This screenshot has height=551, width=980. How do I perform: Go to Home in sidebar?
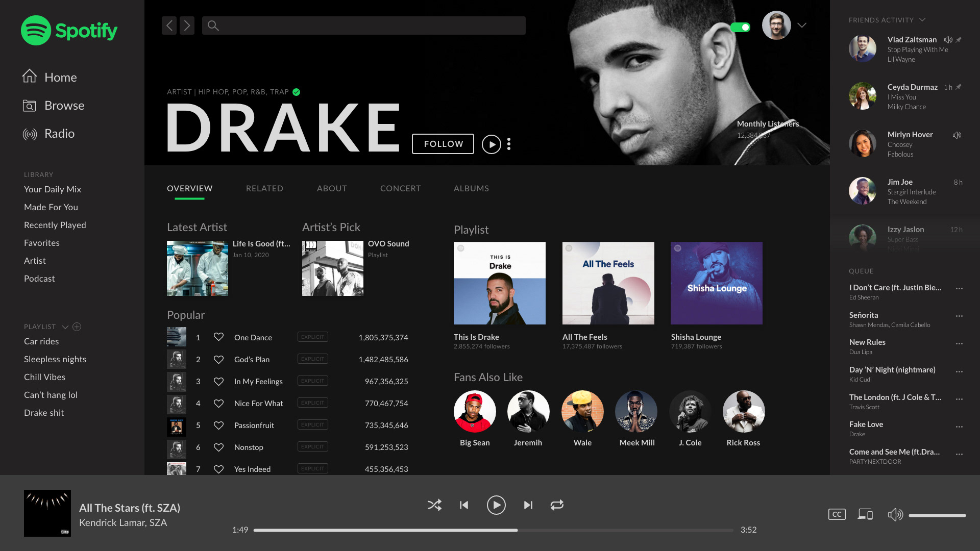(x=50, y=77)
